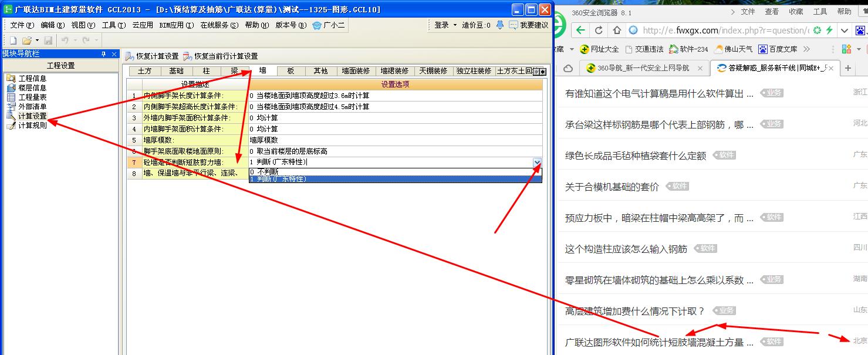Switch to the 柱 tab

[206, 71]
